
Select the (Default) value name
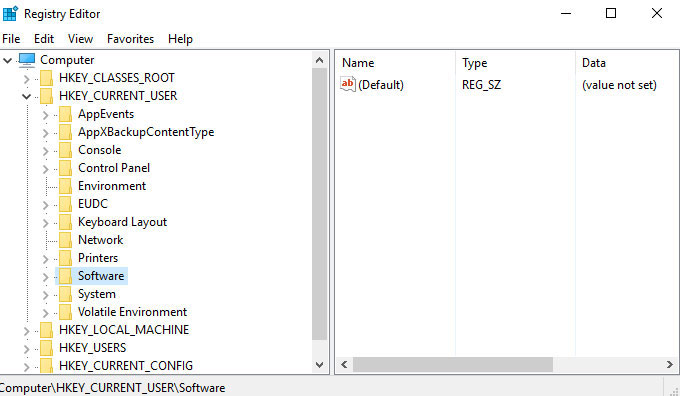tap(381, 85)
